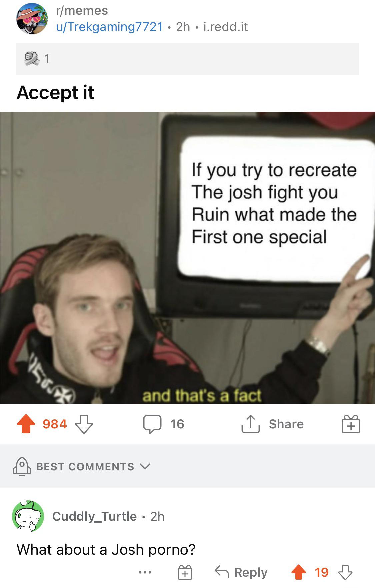Image resolution: width=375 pixels, height=588 pixels.
Task: Upvote the Accept it post
Action: coord(26,424)
